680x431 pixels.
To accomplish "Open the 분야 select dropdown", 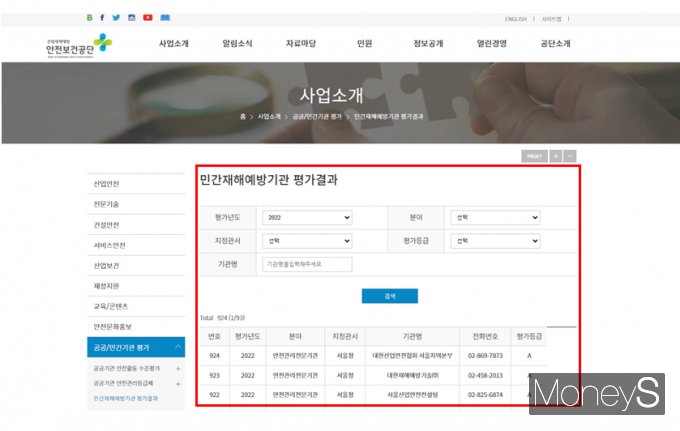I will [x=495, y=218].
